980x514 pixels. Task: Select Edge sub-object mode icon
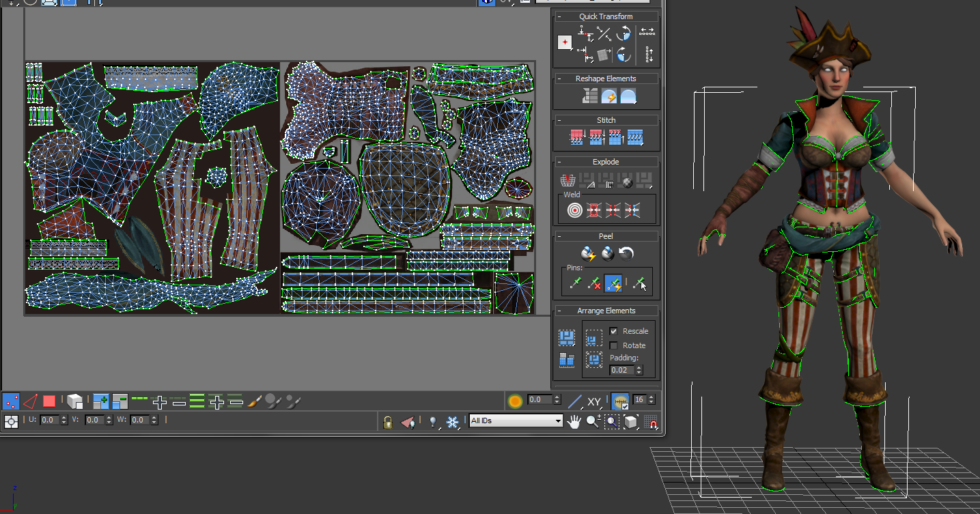point(30,401)
